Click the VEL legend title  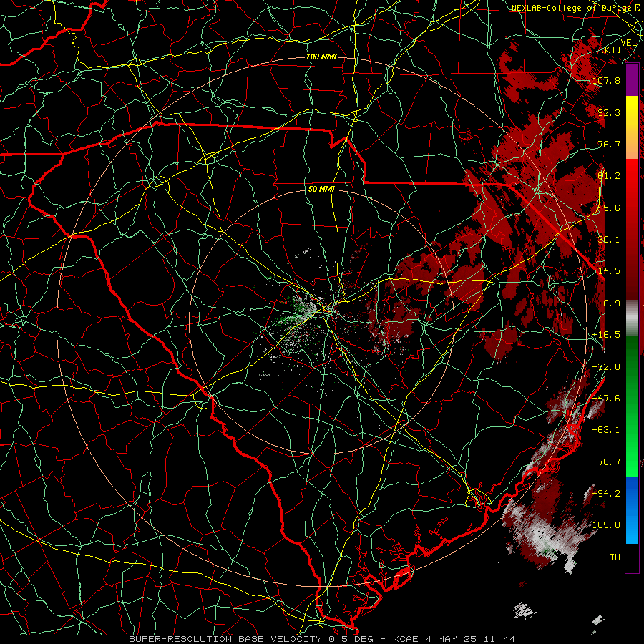(x=629, y=42)
